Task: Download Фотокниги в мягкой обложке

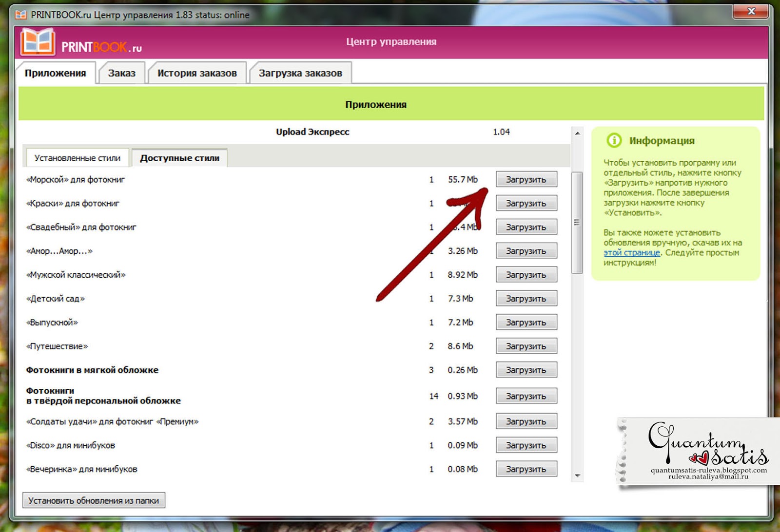Action: click(x=526, y=370)
